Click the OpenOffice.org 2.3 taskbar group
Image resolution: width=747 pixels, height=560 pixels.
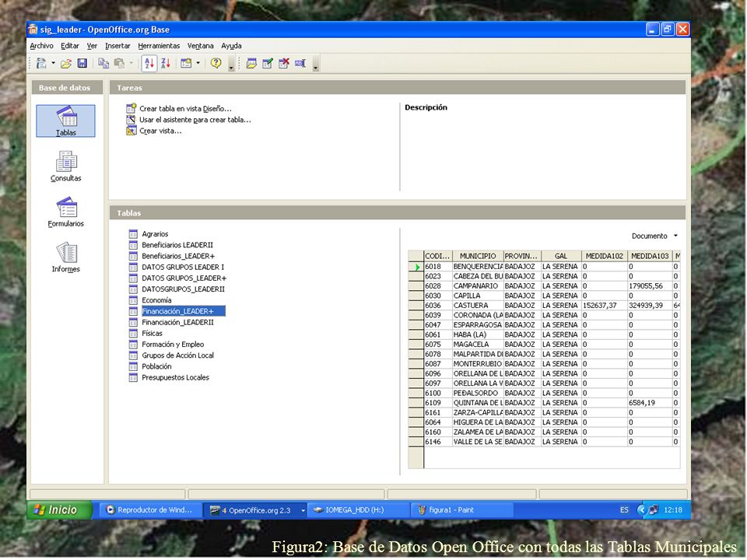click(x=256, y=510)
